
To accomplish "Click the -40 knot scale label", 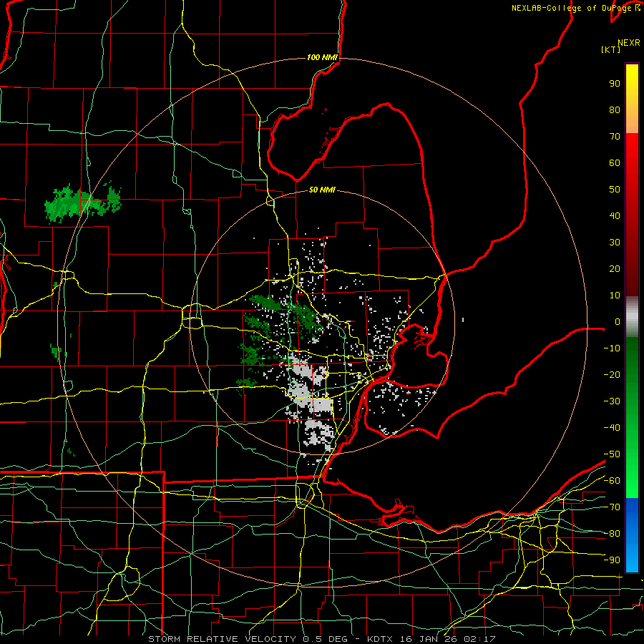I will tap(612, 428).
